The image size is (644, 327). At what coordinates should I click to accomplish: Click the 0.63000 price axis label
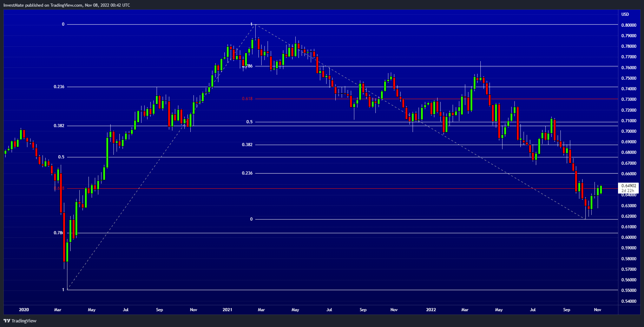[x=629, y=206]
